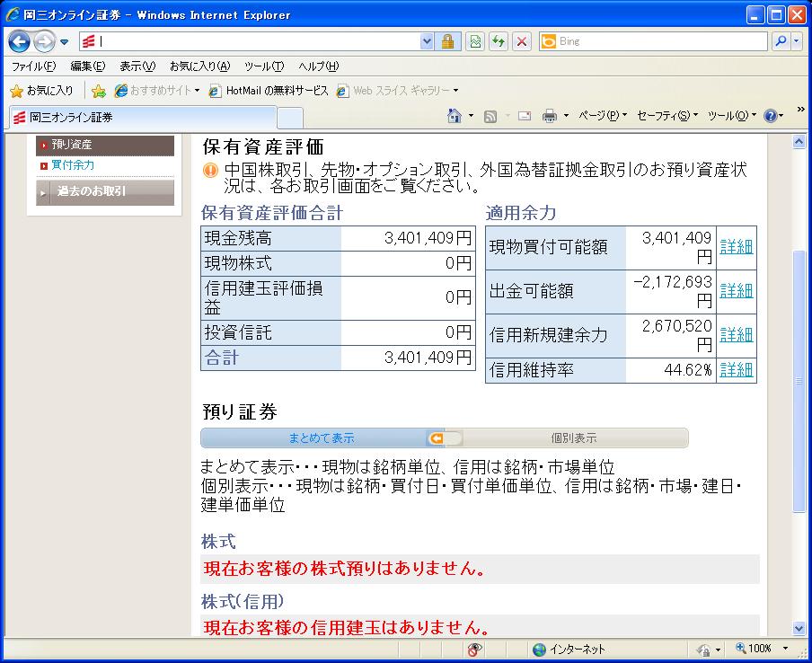Open the 買付余力 sidebar link

pos(72,165)
